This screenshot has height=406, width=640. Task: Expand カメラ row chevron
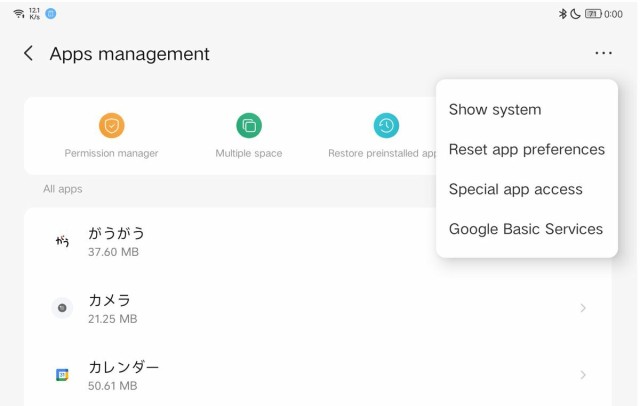(583, 308)
